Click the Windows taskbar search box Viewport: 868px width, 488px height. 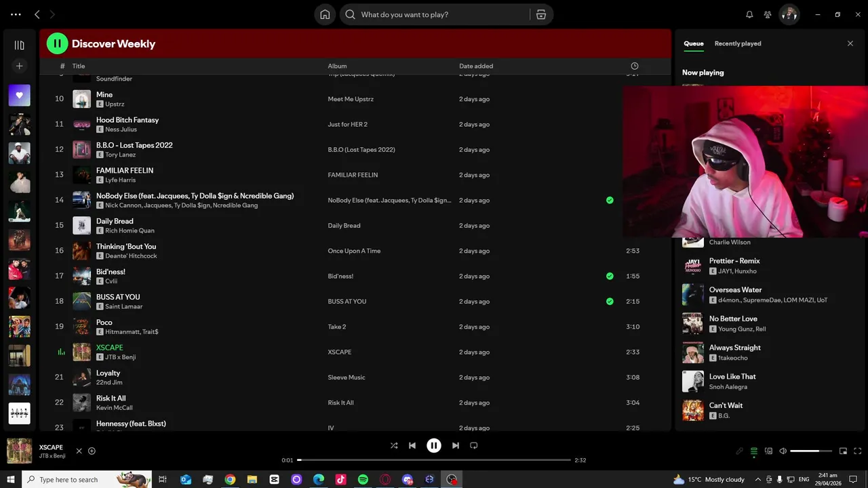[87, 479]
